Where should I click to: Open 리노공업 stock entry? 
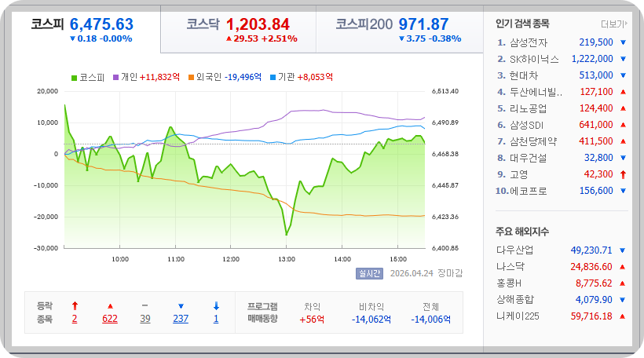tap(529, 108)
